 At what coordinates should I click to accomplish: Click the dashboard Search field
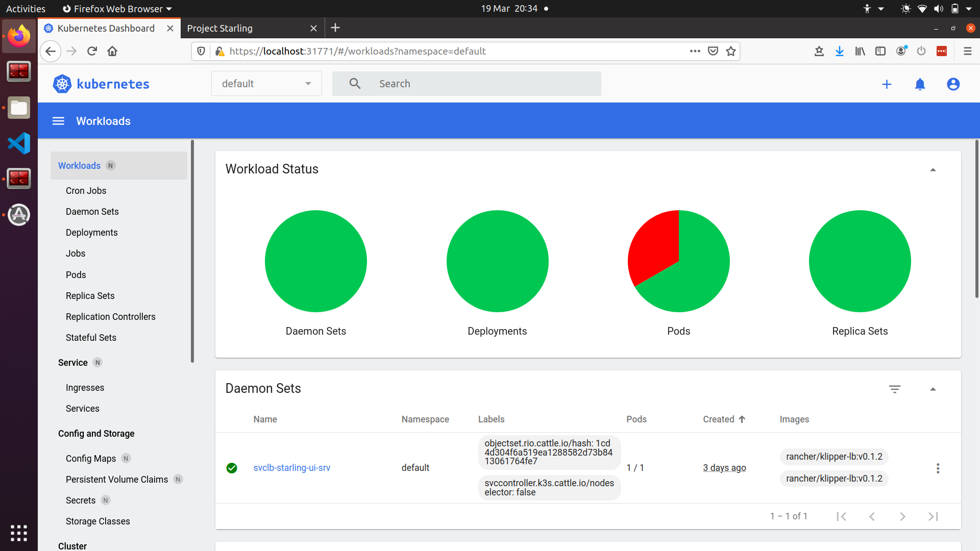(x=467, y=84)
